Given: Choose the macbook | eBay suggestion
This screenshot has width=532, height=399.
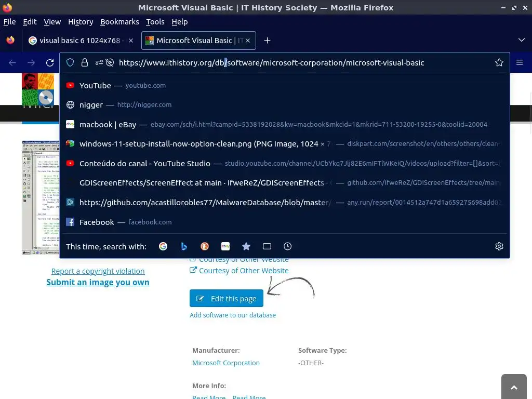Looking at the screenshot, I should (x=284, y=125).
